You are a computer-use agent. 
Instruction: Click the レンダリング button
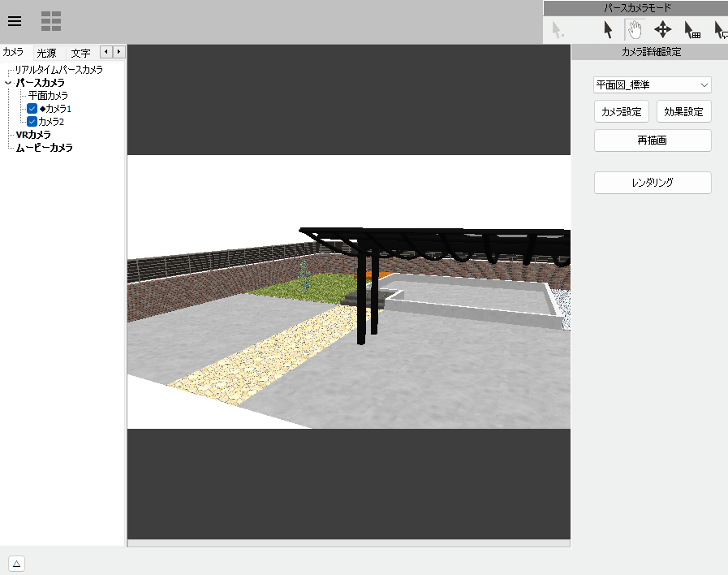(653, 183)
